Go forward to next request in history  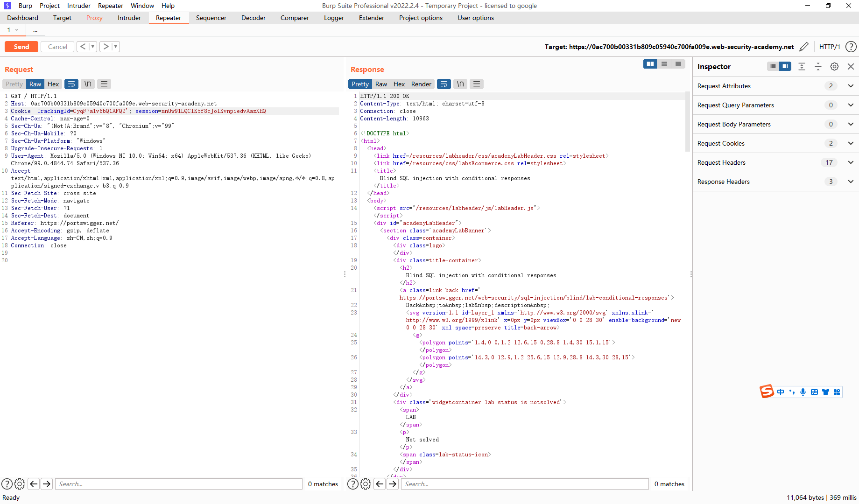(106, 46)
